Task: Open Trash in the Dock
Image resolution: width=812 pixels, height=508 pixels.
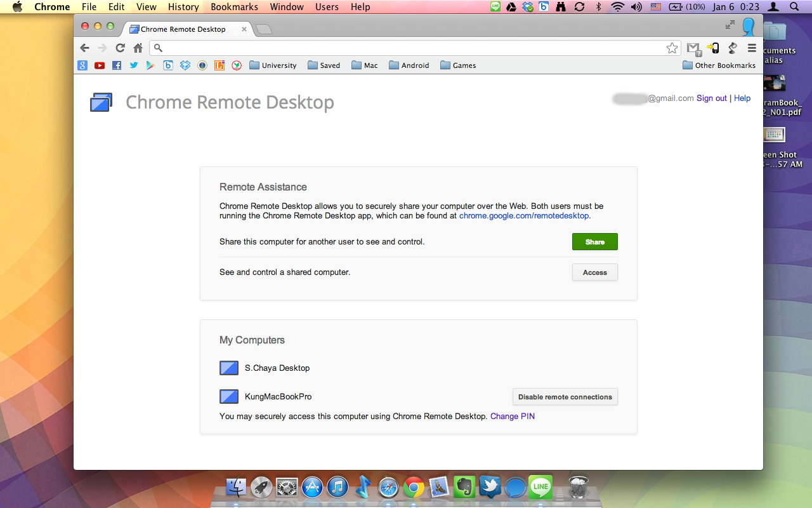Action: 578,488
